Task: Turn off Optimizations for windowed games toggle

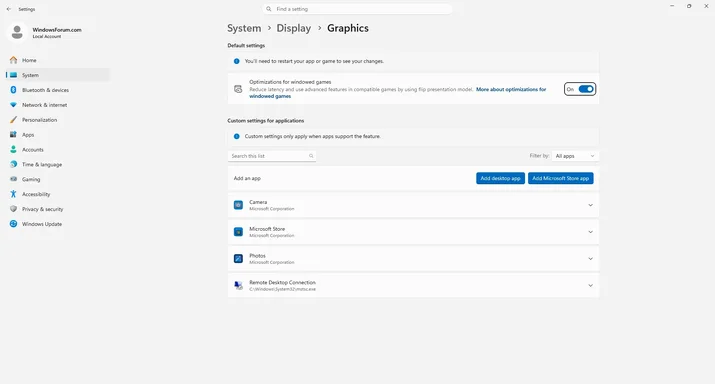Action: point(586,89)
